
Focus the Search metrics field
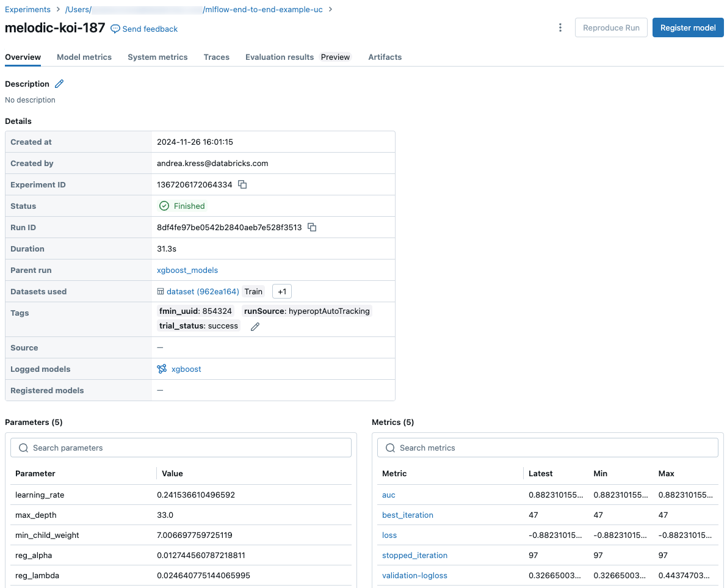(x=548, y=448)
